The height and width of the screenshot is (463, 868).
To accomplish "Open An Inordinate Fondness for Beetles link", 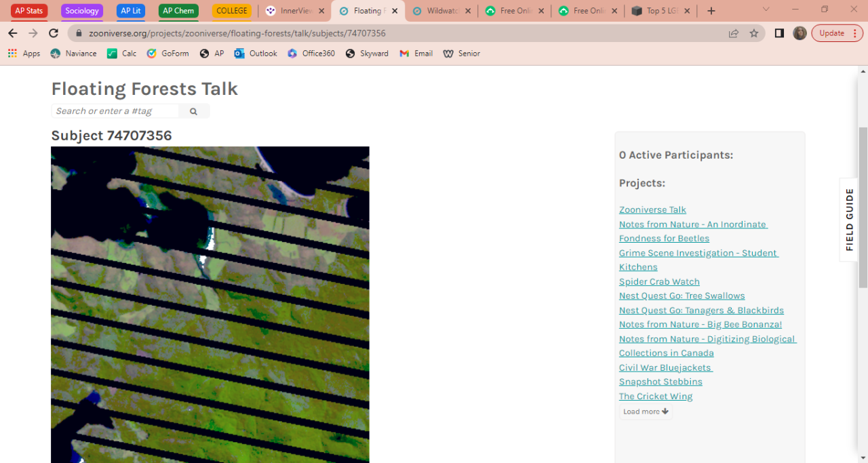I will pyautogui.click(x=693, y=231).
